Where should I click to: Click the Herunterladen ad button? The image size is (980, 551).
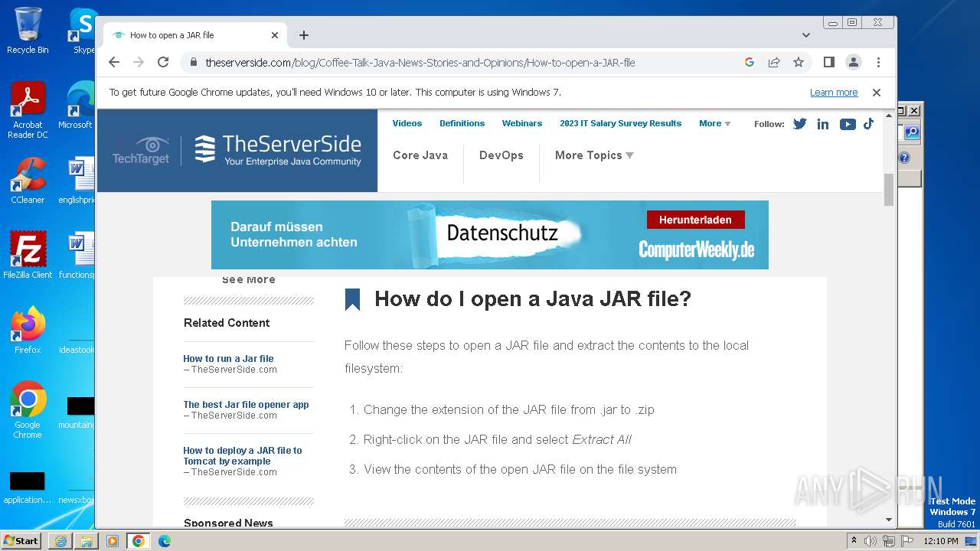point(695,220)
